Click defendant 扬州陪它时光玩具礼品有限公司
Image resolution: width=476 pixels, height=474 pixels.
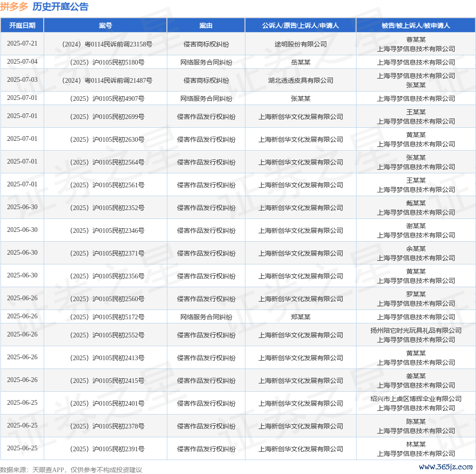pos(416,331)
